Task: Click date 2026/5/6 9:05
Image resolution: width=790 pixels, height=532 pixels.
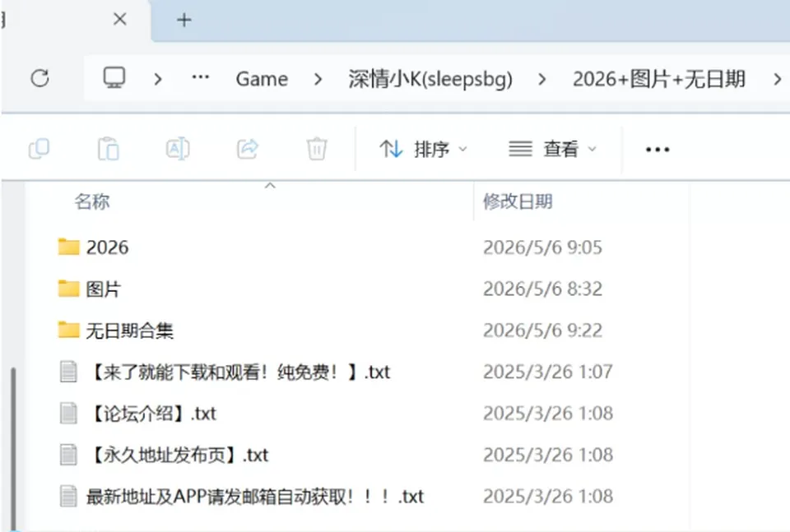Action: tap(542, 247)
